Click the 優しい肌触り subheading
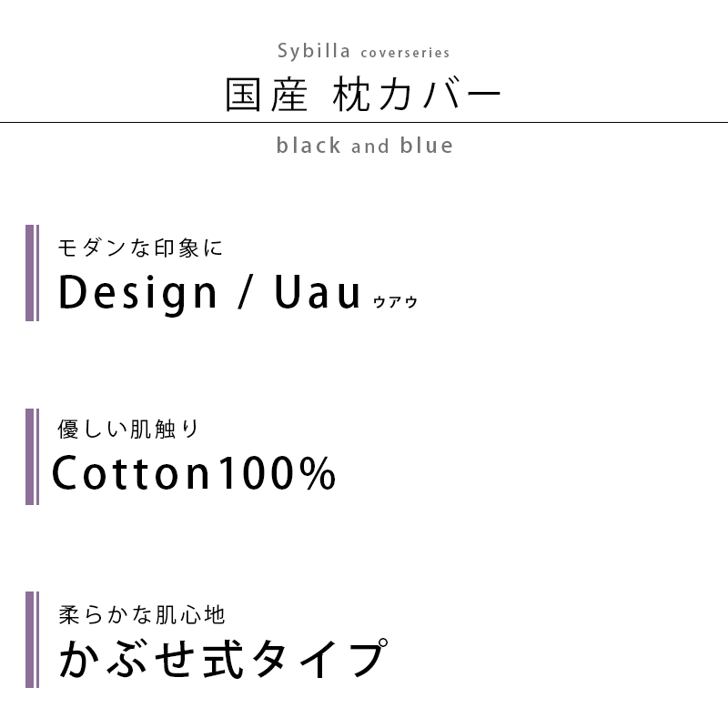 pos(128,429)
